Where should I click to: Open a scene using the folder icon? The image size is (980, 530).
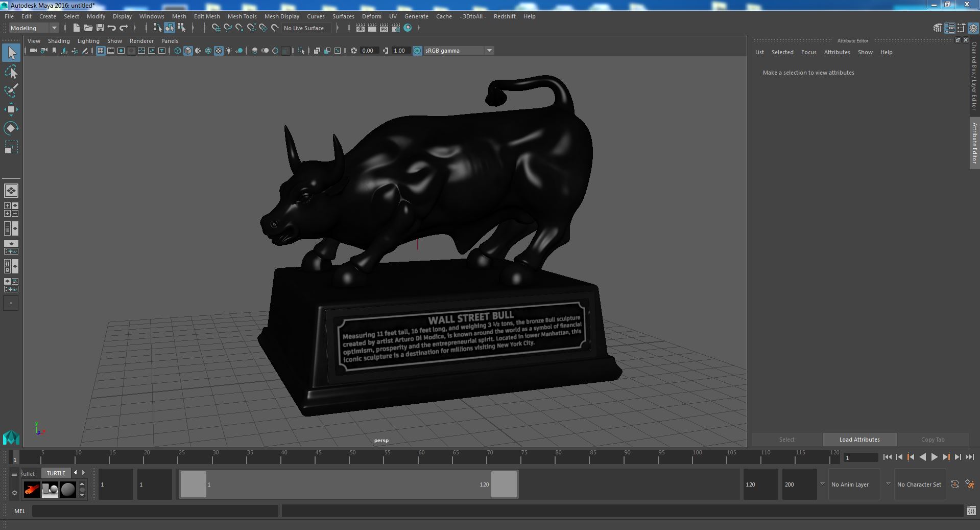[x=88, y=28]
